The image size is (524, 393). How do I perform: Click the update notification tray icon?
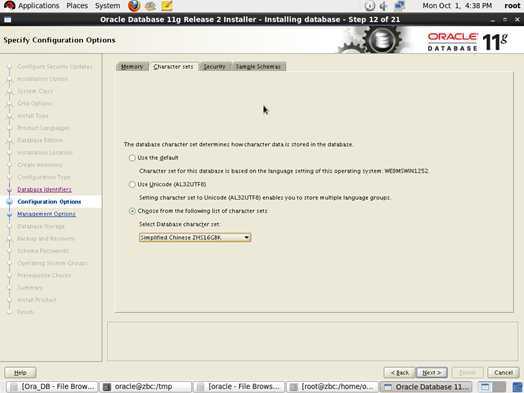point(370,6)
